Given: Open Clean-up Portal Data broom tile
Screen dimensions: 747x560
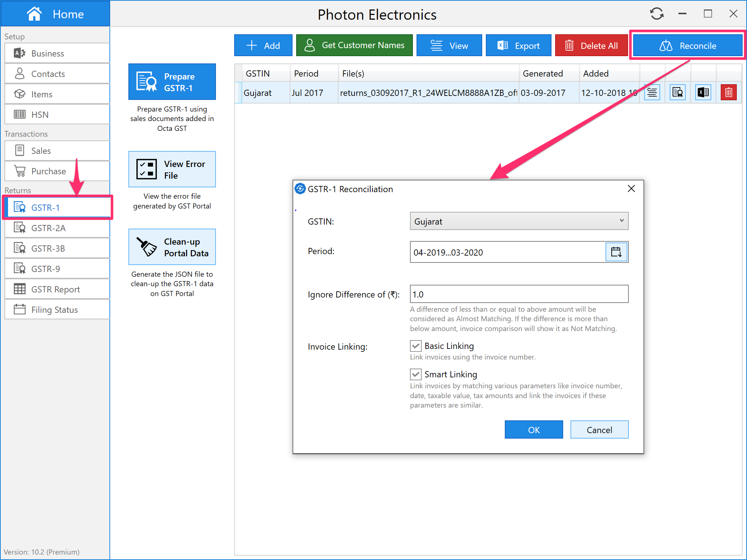Looking at the screenshot, I should pyautogui.click(x=172, y=247).
